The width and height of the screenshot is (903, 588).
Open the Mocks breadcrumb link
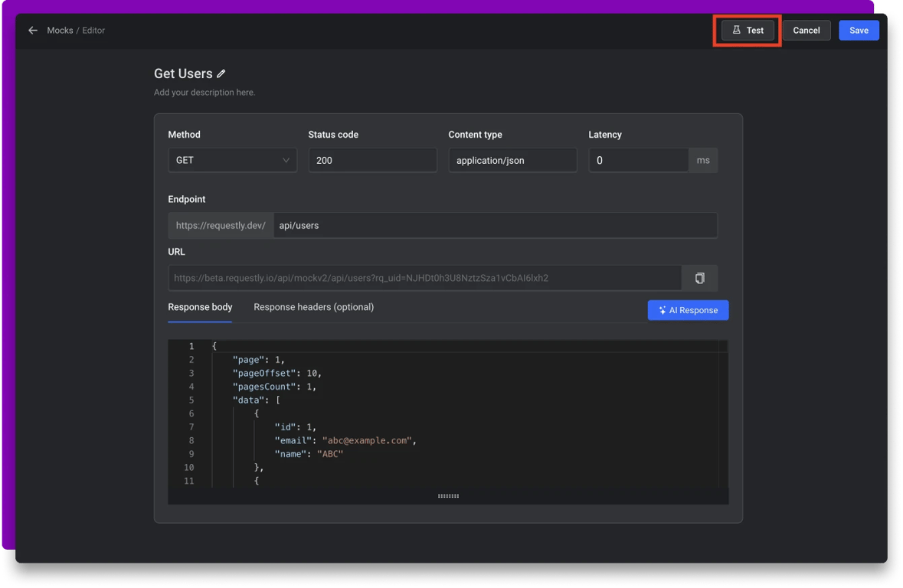(x=60, y=30)
